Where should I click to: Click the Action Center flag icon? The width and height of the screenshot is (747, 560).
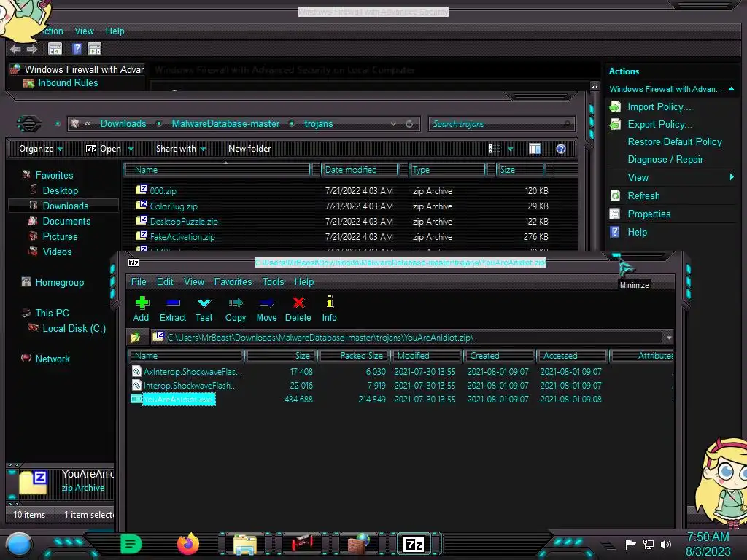631,544
